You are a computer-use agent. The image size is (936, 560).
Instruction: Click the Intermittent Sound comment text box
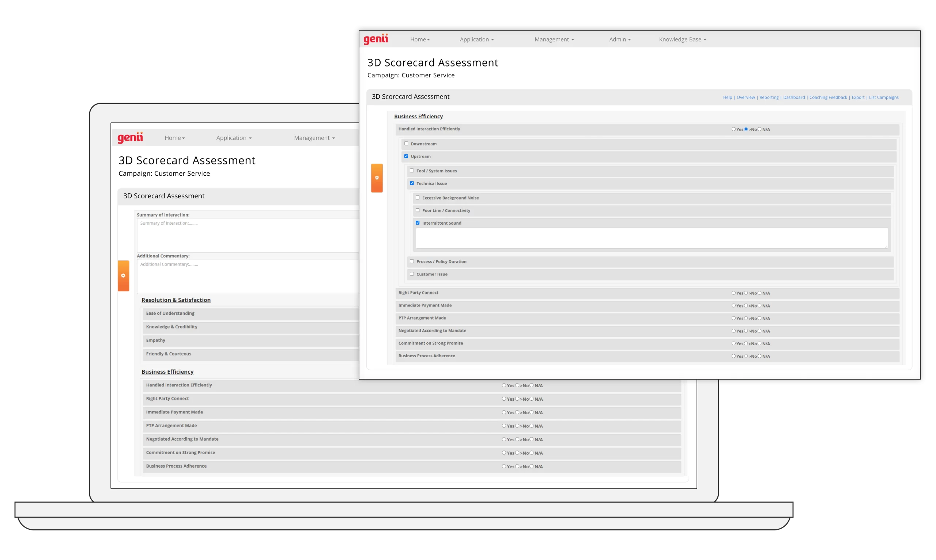[x=651, y=238]
